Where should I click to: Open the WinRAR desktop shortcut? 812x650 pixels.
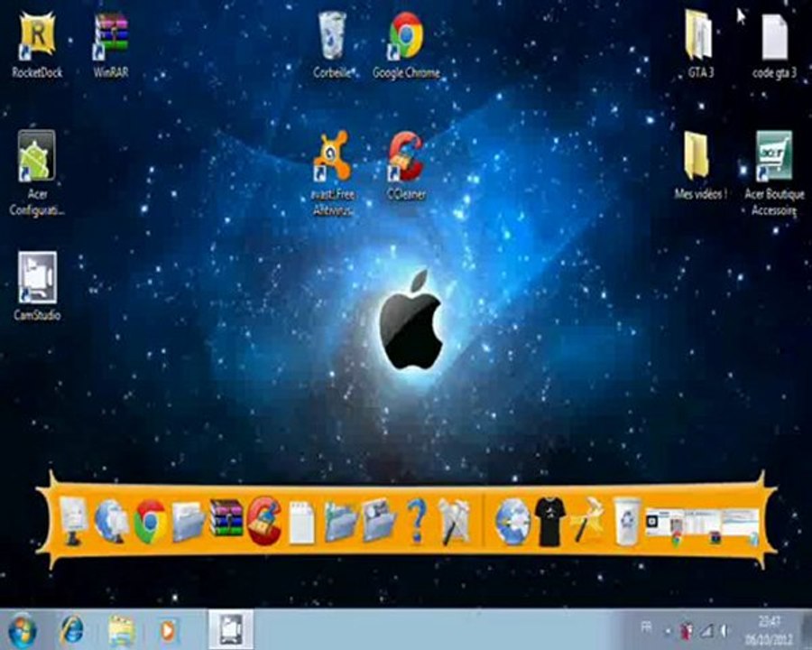coord(111,46)
